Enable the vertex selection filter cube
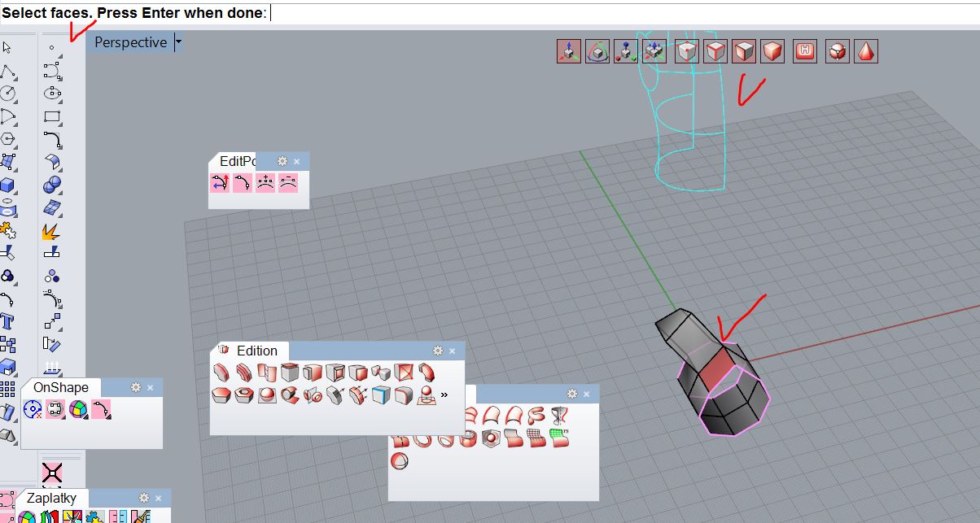Screen dimensions: 980x523 tap(688, 51)
